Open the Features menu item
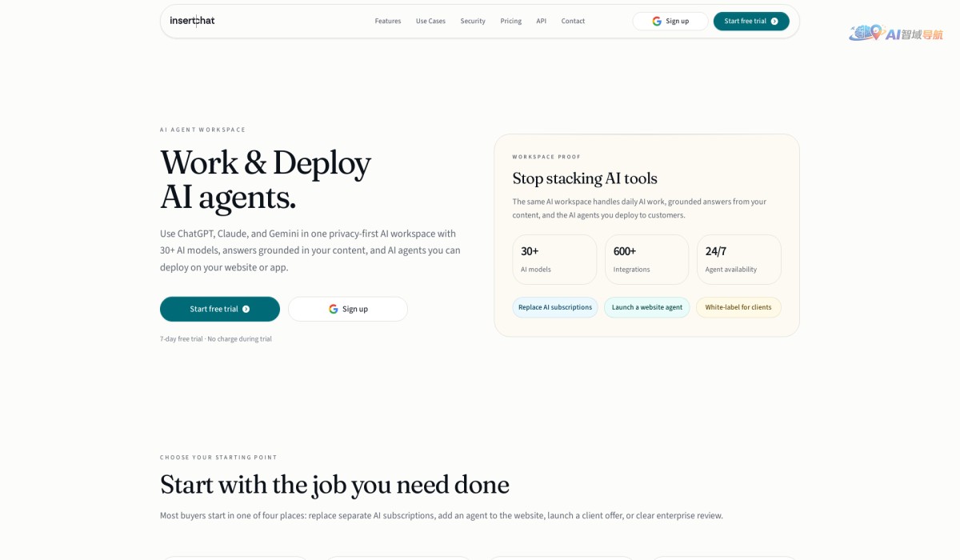This screenshot has width=960, height=560. [388, 21]
